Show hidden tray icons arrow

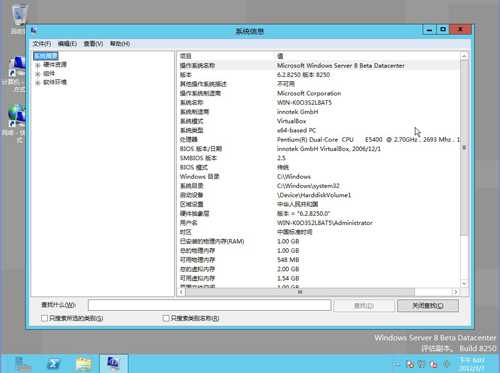tap(398, 365)
